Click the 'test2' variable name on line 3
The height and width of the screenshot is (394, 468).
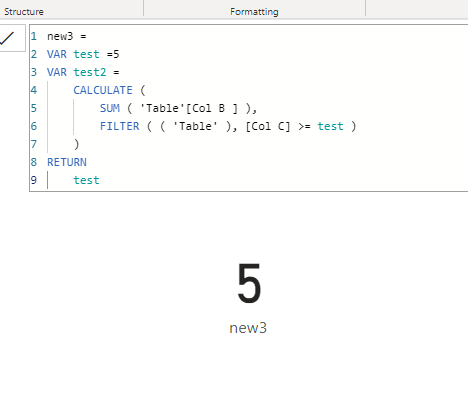(x=90, y=72)
